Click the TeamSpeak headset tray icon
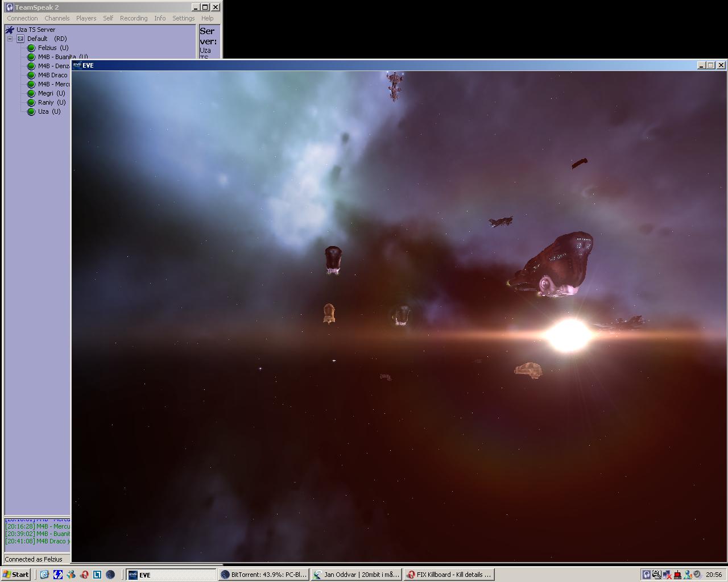The image size is (728, 582). 647,575
